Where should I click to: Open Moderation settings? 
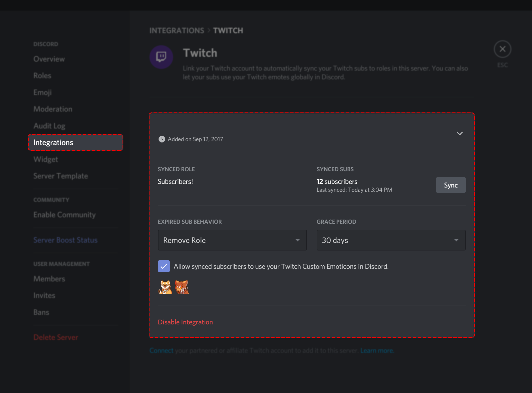tap(53, 109)
